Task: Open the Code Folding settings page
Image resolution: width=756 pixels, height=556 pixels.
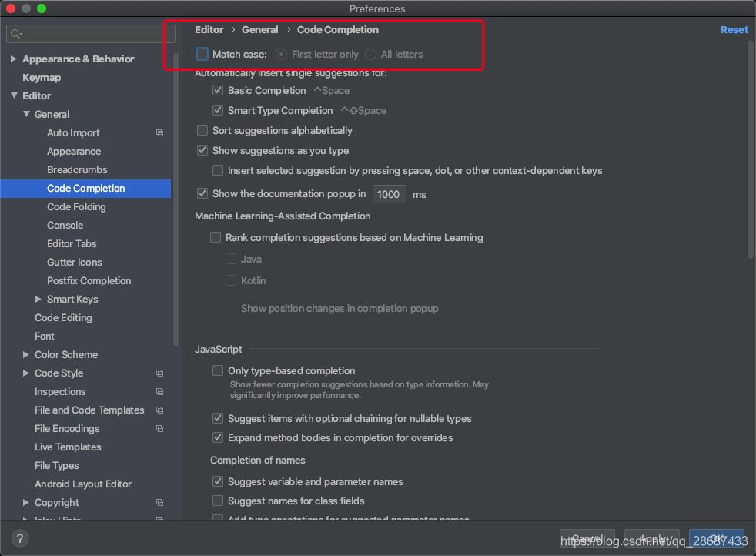Action: tap(76, 207)
